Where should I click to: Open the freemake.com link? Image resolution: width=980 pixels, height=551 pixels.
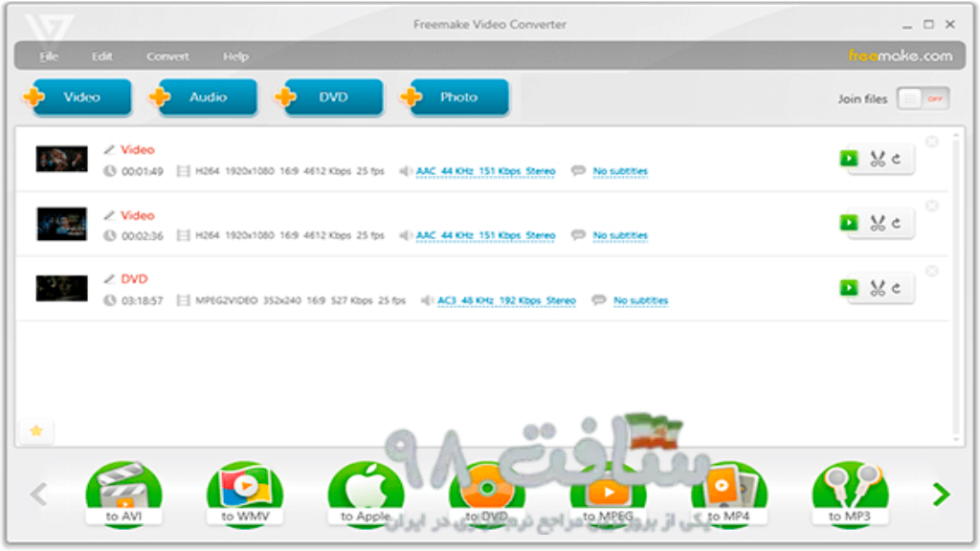(900, 55)
